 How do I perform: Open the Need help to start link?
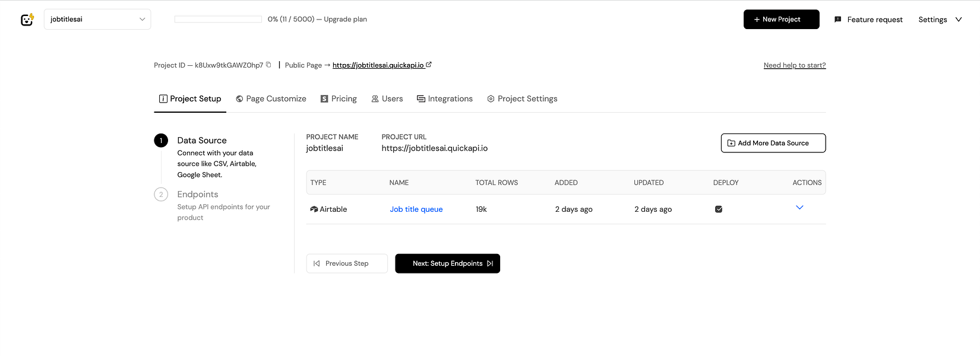click(x=795, y=65)
